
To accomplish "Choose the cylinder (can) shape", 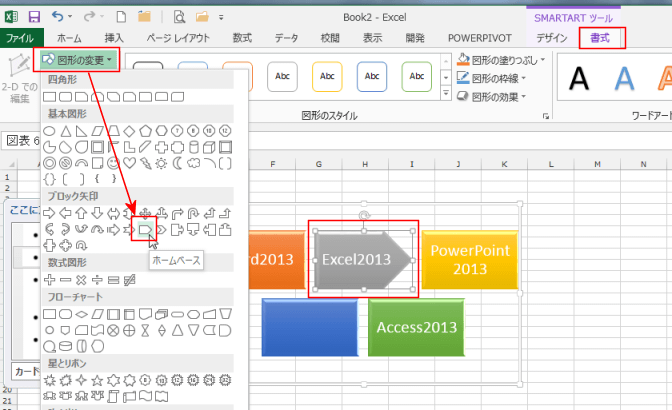I will 193,147.
